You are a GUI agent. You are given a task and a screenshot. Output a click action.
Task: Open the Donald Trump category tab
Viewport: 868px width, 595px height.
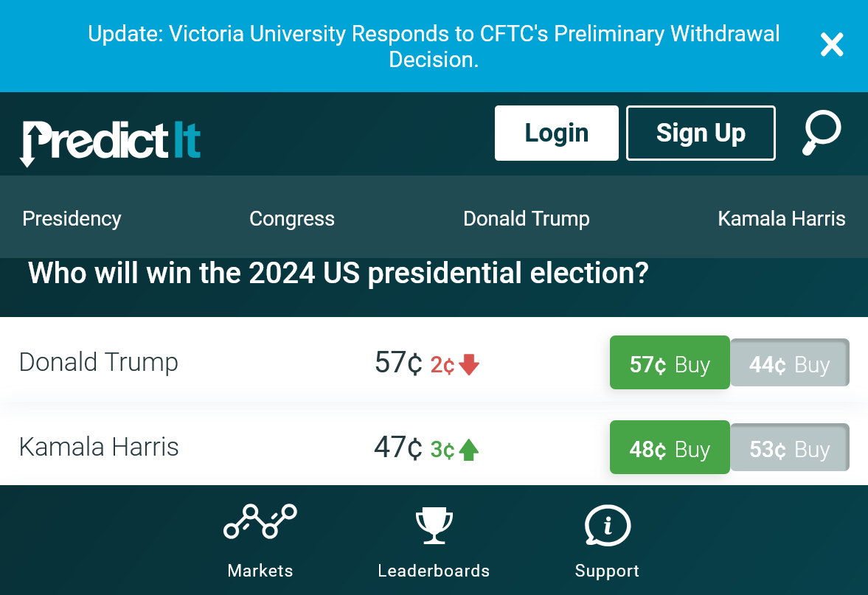[x=527, y=219]
